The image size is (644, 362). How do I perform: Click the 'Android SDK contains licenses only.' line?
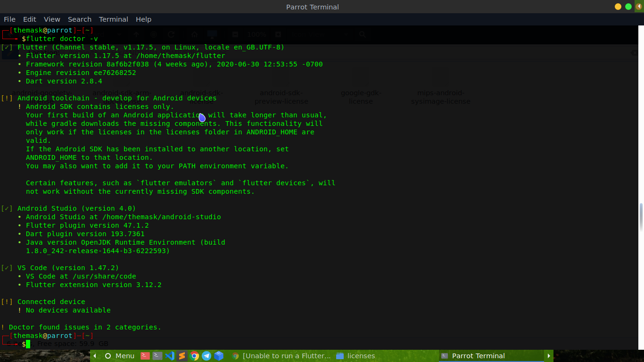pyautogui.click(x=96, y=107)
